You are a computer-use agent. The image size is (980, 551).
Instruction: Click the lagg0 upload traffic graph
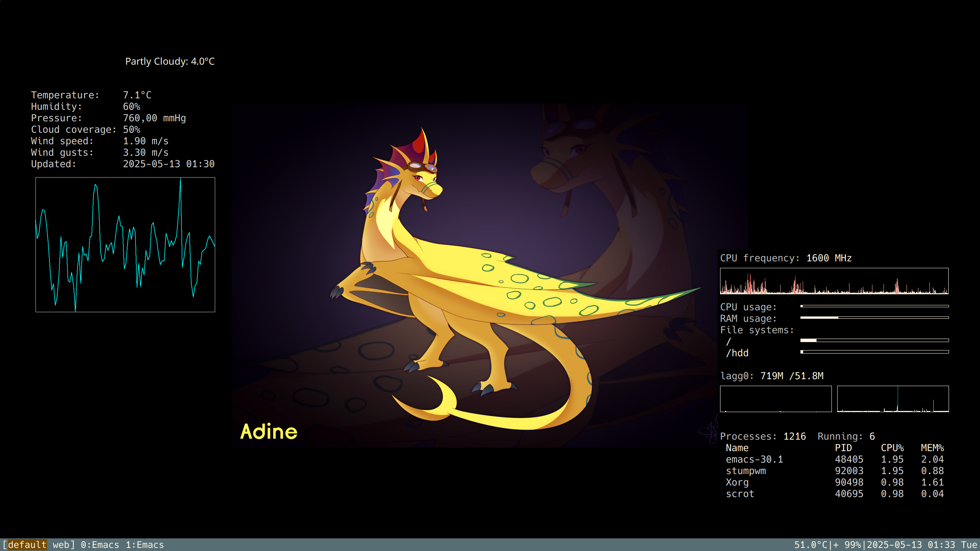(893, 399)
